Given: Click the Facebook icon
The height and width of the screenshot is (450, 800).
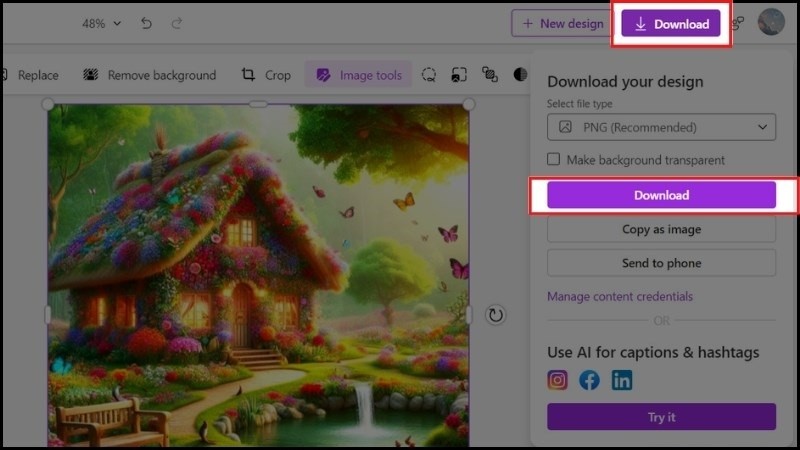Looking at the screenshot, I should coord(590,380).
